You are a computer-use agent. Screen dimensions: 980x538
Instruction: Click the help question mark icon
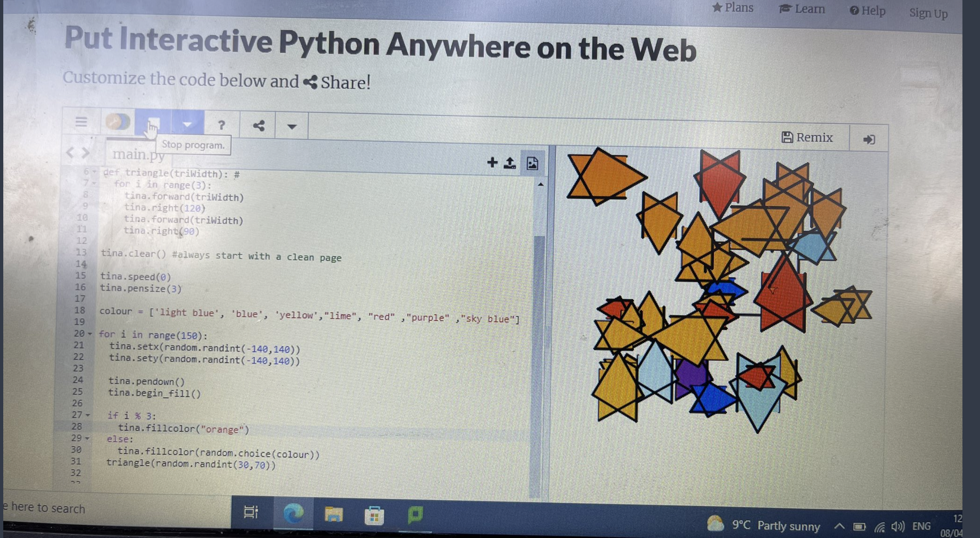[x=219, y=125]
